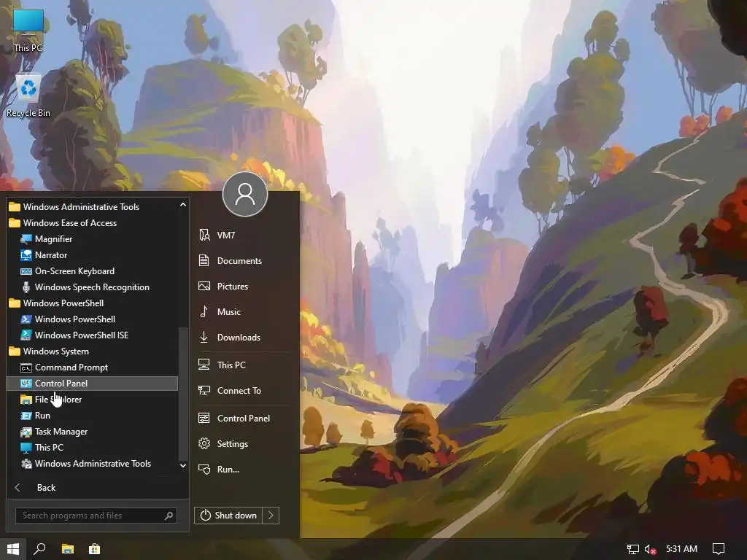Image resolution: width=747 pixels, height=560 pixels.
Task: Open the Action Center notifications icon
Action: click(719, 549)
